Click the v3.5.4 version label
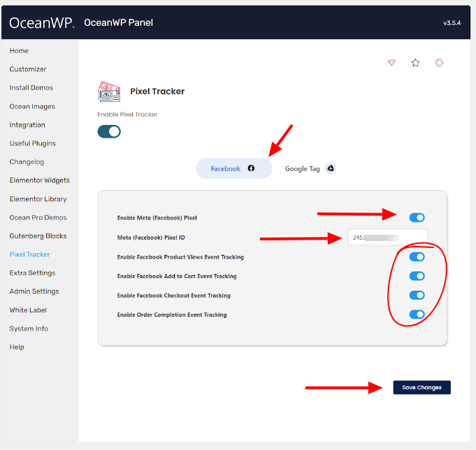This screenshot has width=476, height=450. [x=452, y=23]
